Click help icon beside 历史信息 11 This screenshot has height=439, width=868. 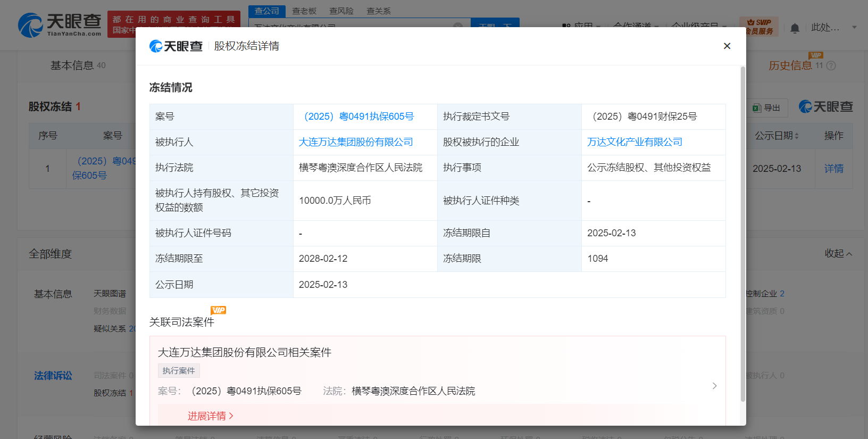click(x=831, y=65)
